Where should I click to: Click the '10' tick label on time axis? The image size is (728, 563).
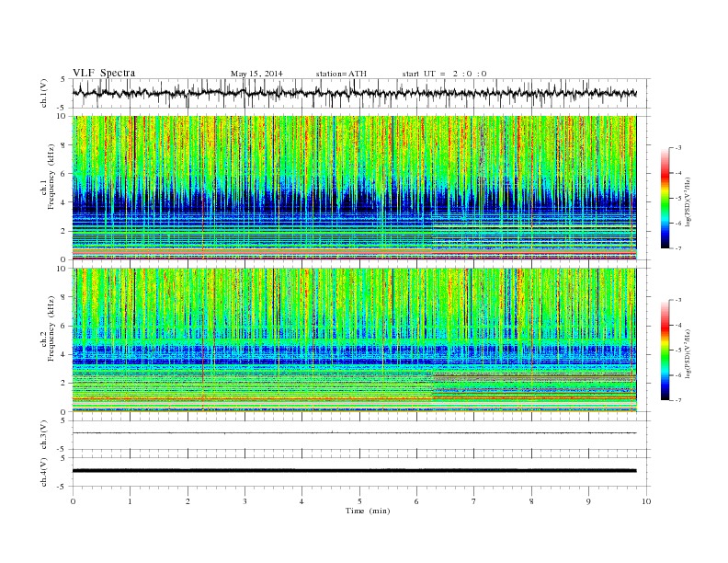pos(646,501)
